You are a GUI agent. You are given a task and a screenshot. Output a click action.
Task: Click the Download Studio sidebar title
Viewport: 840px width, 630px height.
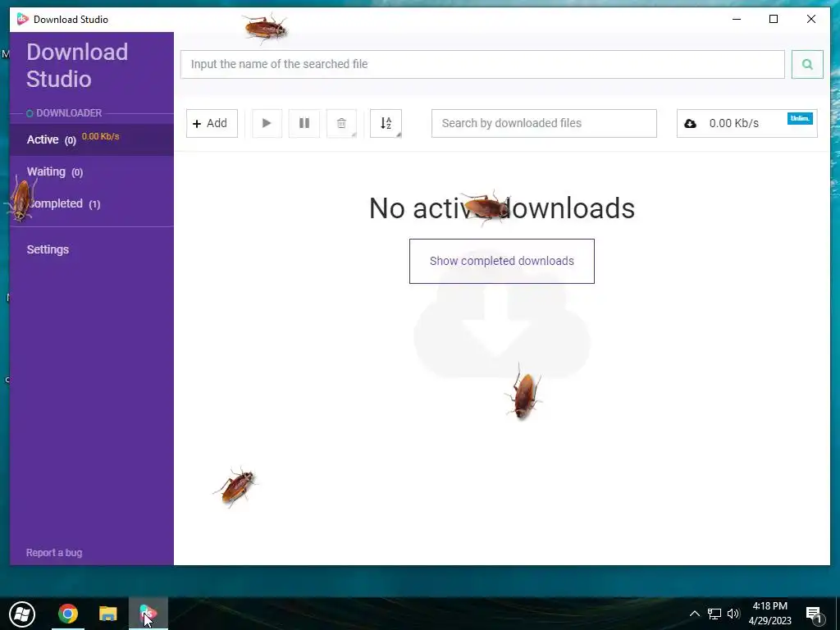[x=77, y=66]
